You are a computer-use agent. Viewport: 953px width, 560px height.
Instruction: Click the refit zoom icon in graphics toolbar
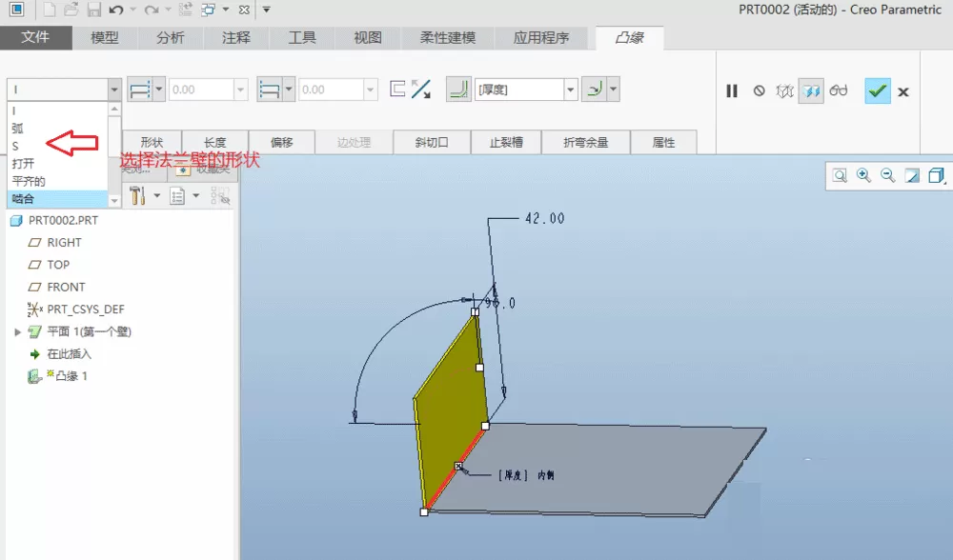coord(840,175)
